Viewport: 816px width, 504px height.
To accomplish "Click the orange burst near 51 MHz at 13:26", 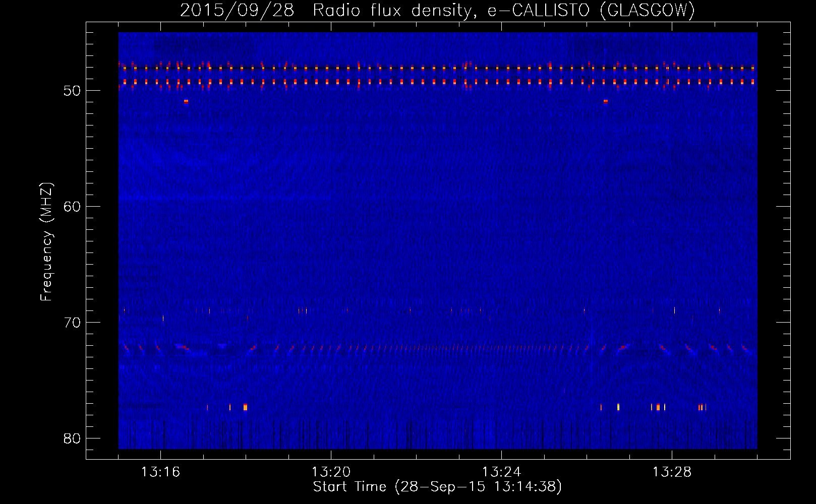I will pos(606,101).
